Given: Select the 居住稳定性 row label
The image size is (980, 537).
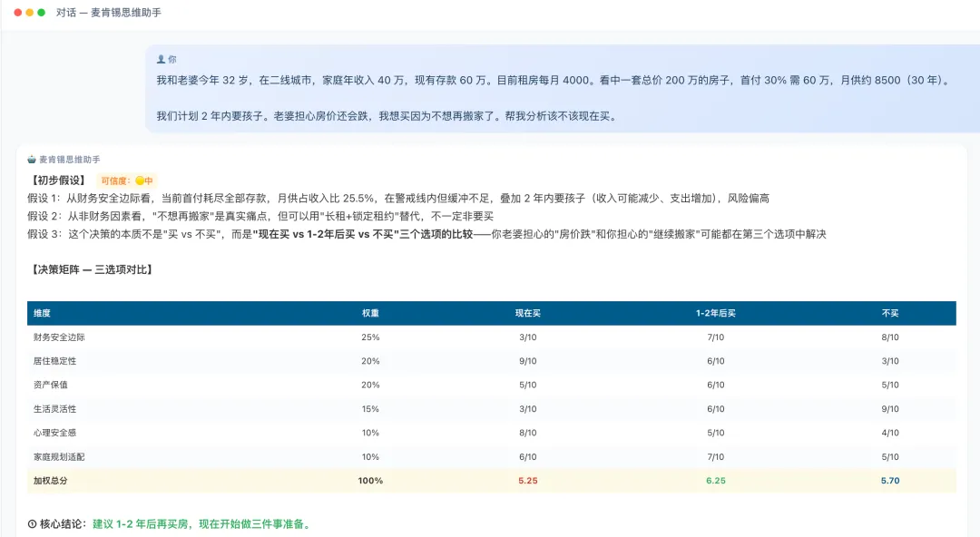Looking at the screenshot, I should 55,361.
